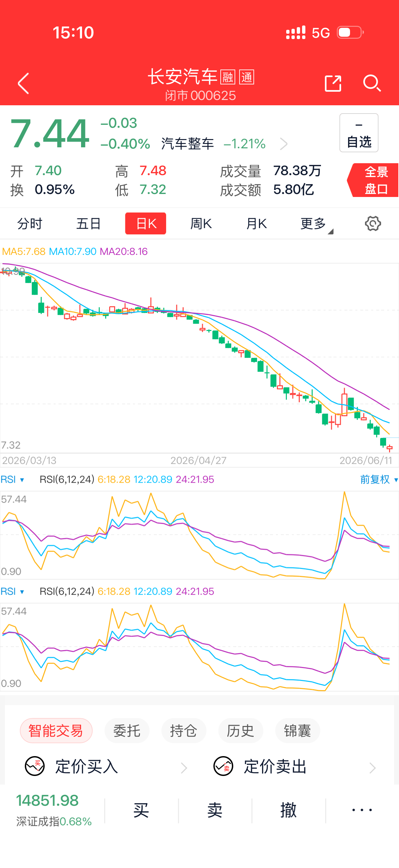Image resolution: width=399 pixels, height=868 pixels.
Task: Expand 定价卖出 chevron arrow
Action: pyautogui.click(x=373, y=768)
